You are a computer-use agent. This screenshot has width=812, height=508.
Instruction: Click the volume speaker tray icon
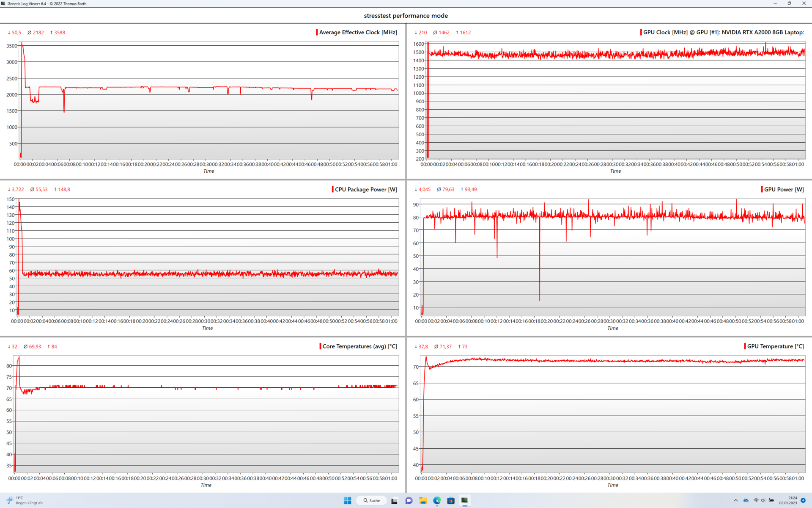[x=763, y=500]
